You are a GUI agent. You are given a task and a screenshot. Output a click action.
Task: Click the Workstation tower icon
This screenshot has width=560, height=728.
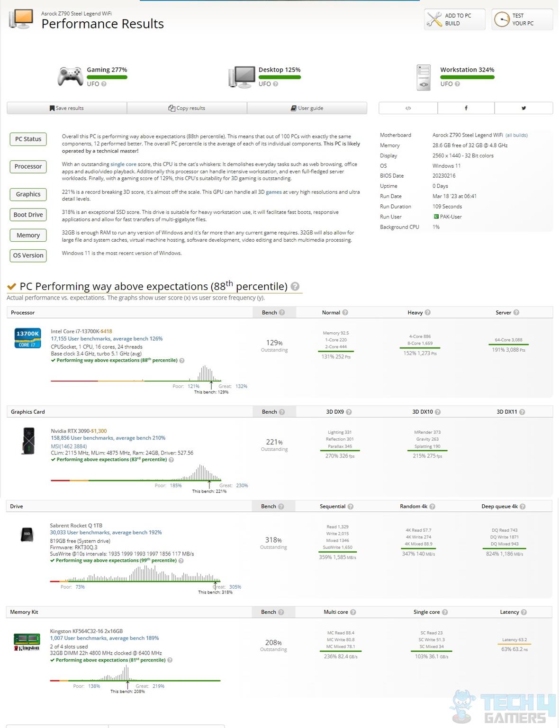click(x=423, y=77)
